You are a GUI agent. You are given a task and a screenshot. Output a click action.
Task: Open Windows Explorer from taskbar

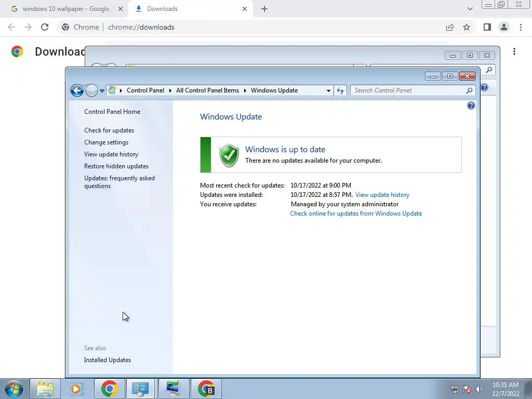point(45,389)
